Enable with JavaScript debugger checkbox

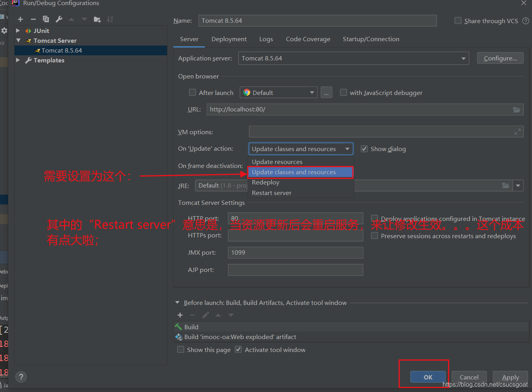click(343, 92)
